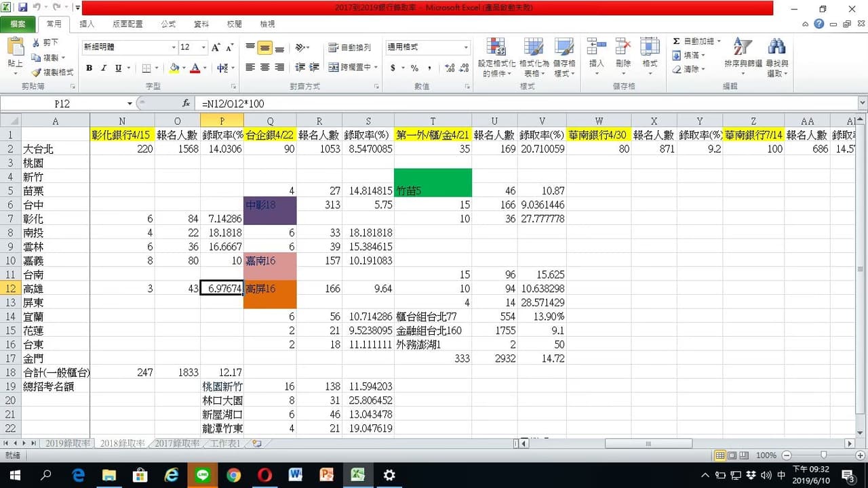
Task: Apply the yellow fill color
Action: coord(174,68)
